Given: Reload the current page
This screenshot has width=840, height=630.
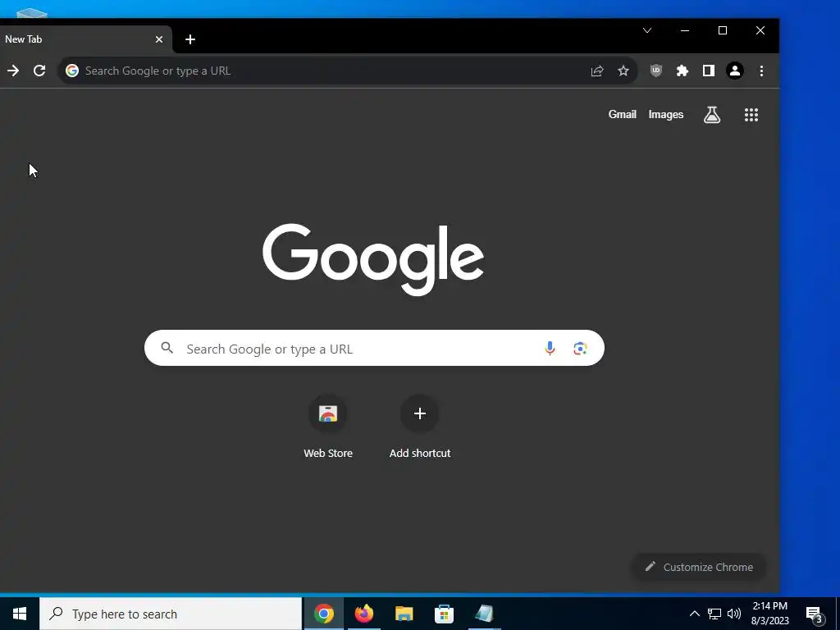Looking at the screenshot, I should 39,71.
